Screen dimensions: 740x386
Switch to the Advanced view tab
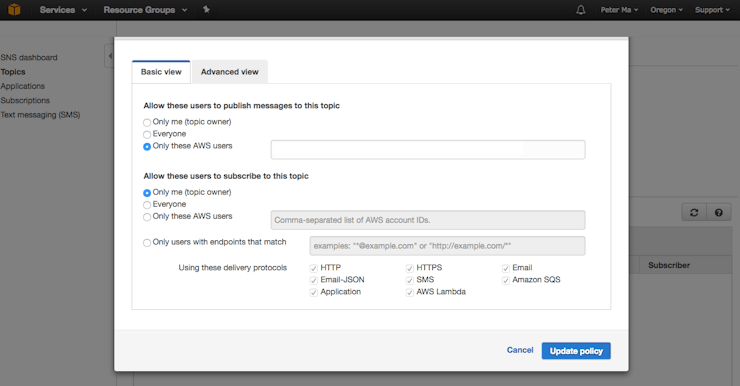pos(230,72)
